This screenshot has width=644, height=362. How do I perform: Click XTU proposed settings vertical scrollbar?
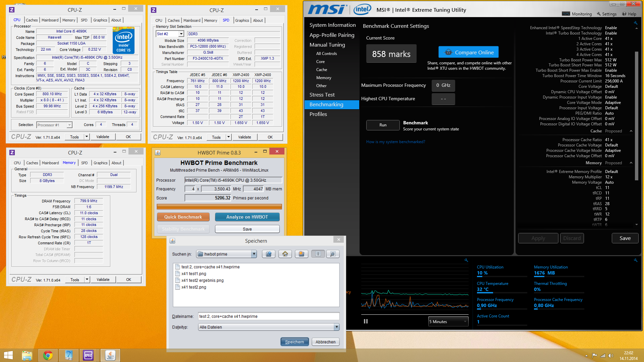click(636, 116)
